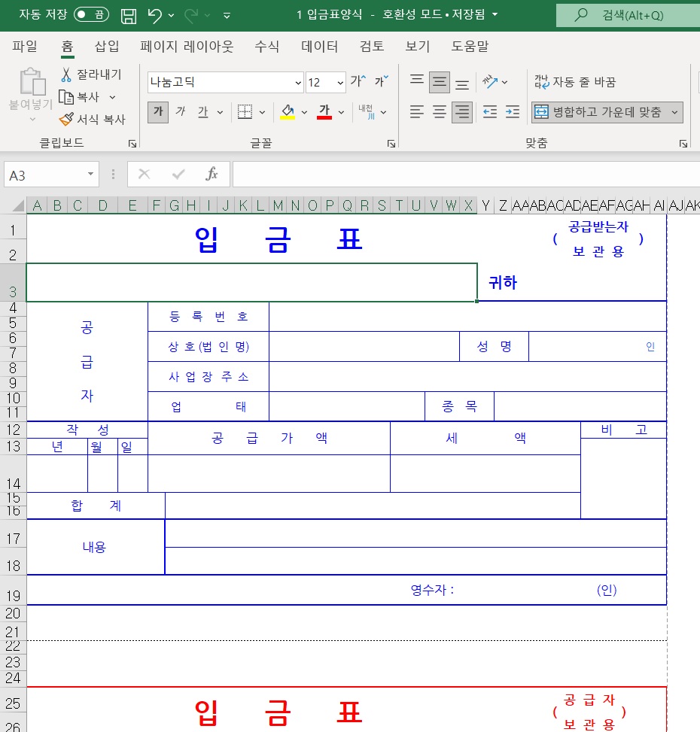
Task: Select column D header
Action: point(102,205)
